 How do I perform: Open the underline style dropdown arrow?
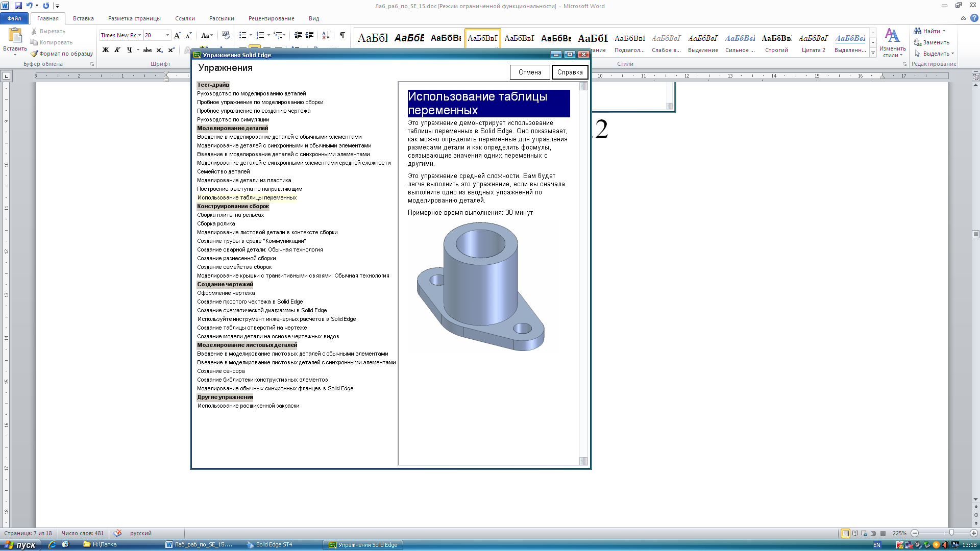137,50
